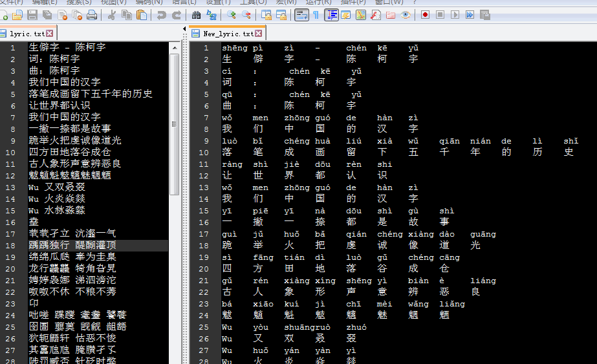Print the document with the printer icon
This screenshot has width=597, height=364.
tap(92, 16)
